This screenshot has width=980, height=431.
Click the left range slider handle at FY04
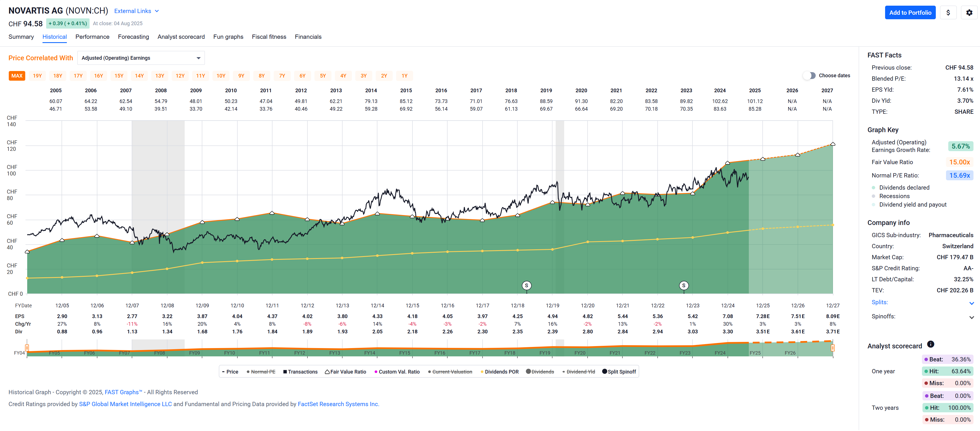point(27,348)
